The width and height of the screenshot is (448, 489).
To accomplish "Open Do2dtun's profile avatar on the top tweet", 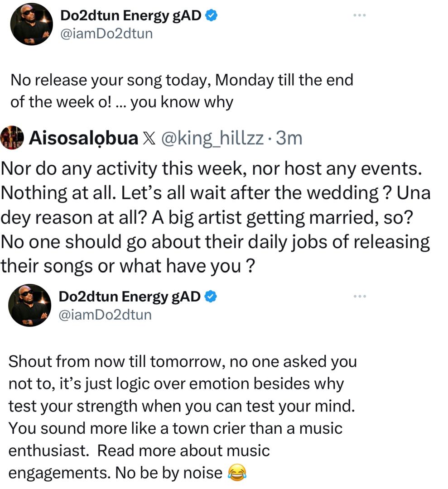I will point(32,24).
